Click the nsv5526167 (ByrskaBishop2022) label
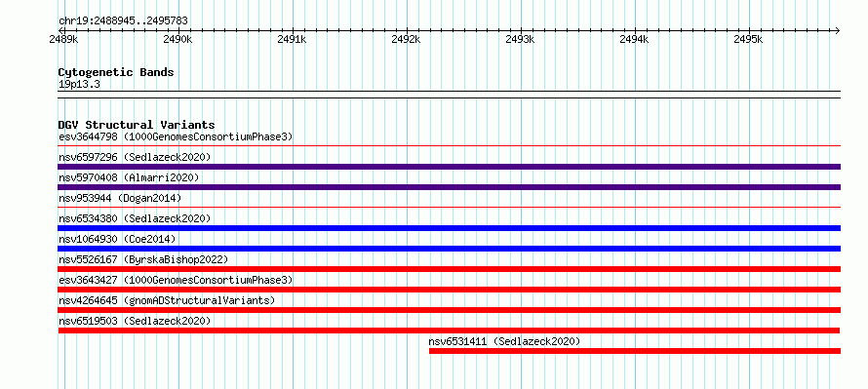The image size is (868, 389). [x=143, y=259]
